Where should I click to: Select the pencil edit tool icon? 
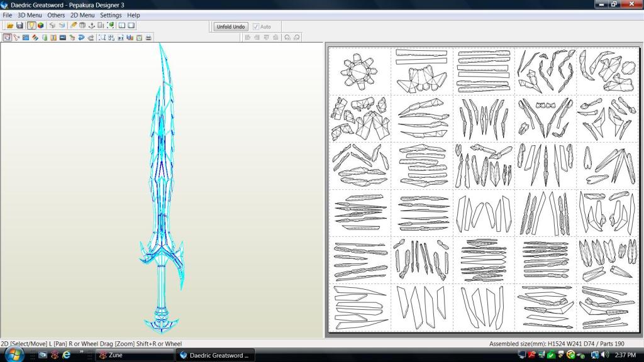(73, 25)
